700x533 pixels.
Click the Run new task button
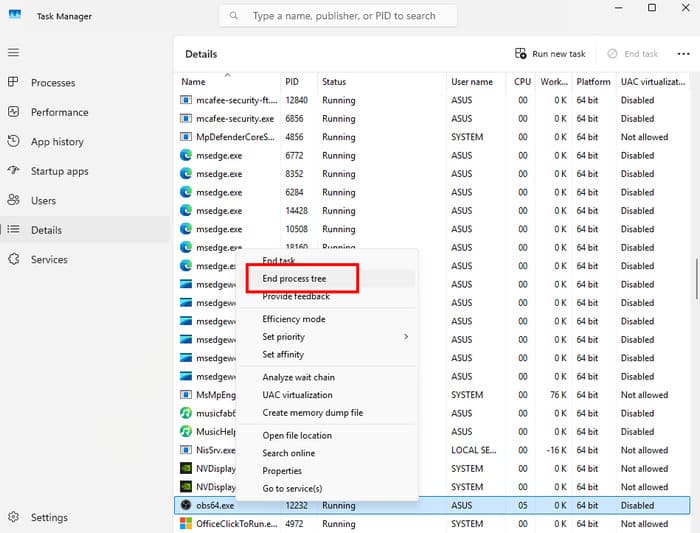[550, 54]
